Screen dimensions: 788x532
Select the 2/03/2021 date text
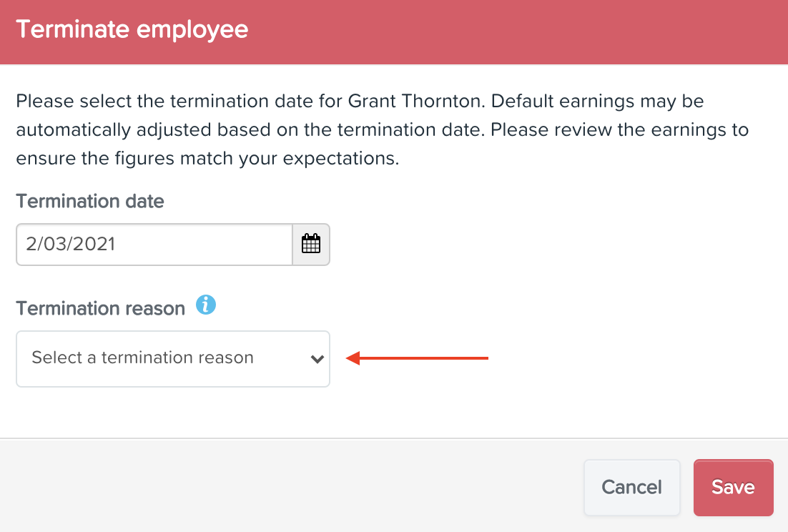coord(71,244)
